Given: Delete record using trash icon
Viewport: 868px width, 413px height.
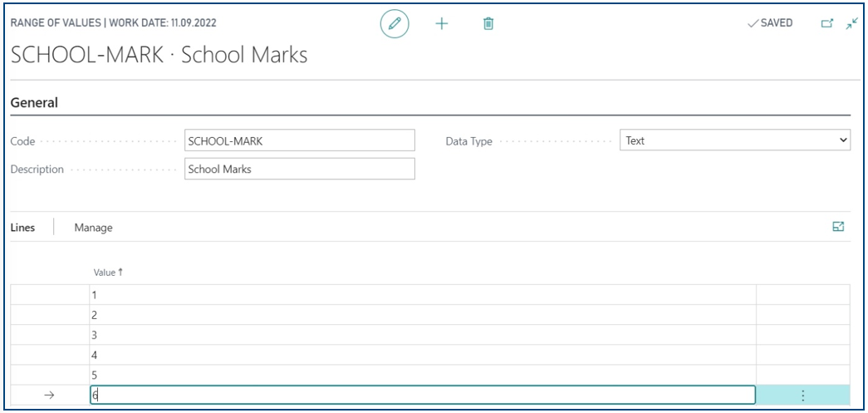Looking at the screenshot, I should tap(488, 24).
